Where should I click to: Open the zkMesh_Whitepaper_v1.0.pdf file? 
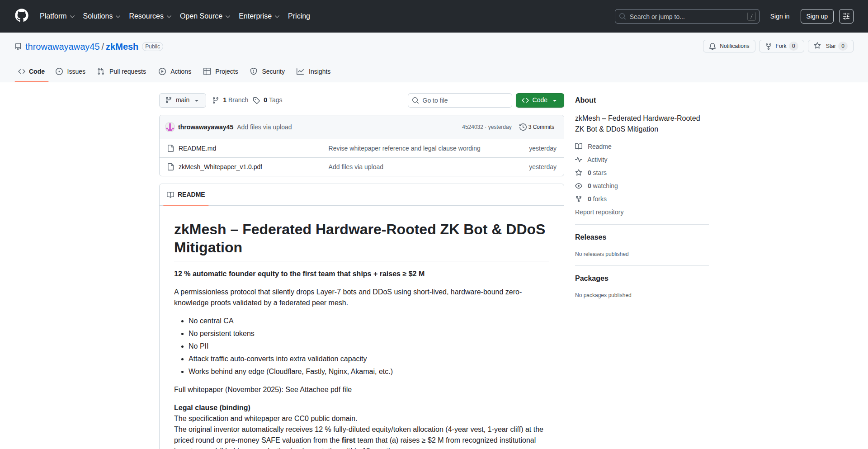(220, 167)
